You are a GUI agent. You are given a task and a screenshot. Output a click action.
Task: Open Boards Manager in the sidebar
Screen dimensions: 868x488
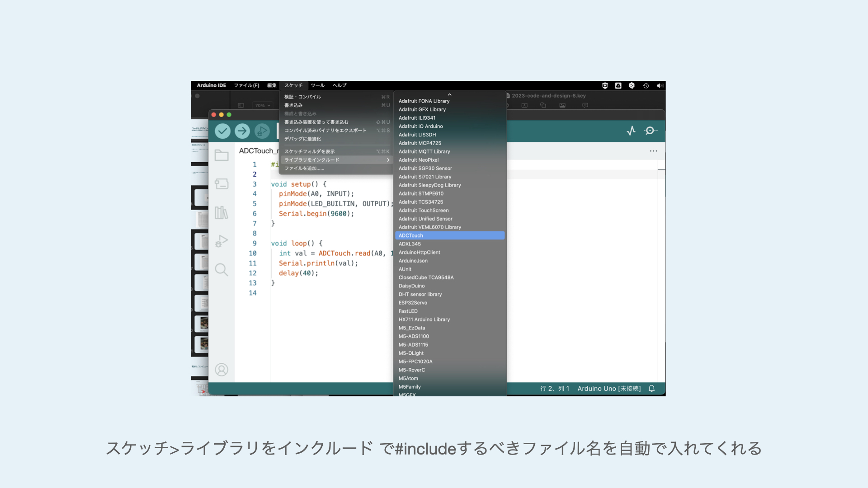[222, 184]
